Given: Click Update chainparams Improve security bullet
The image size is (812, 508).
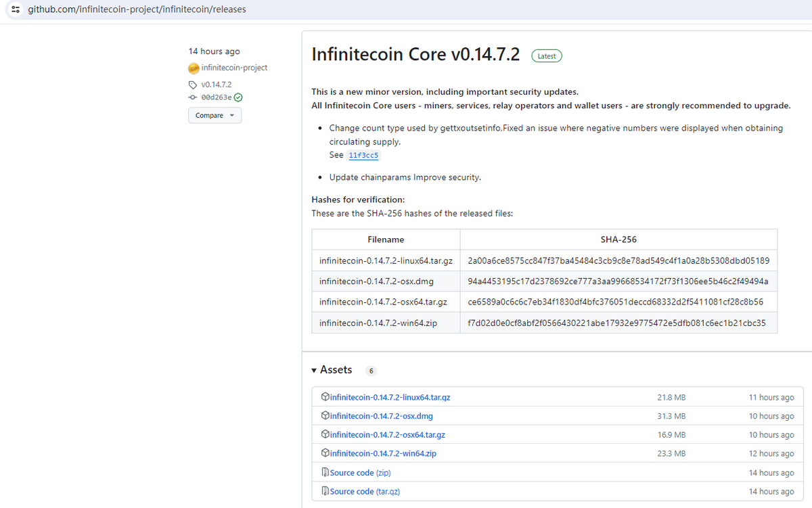Looking at the screenshot, I should (405, 177).
